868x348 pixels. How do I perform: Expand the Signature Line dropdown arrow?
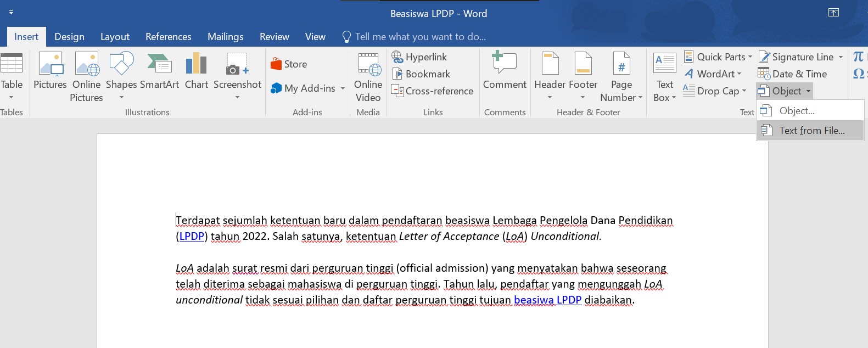841,57
